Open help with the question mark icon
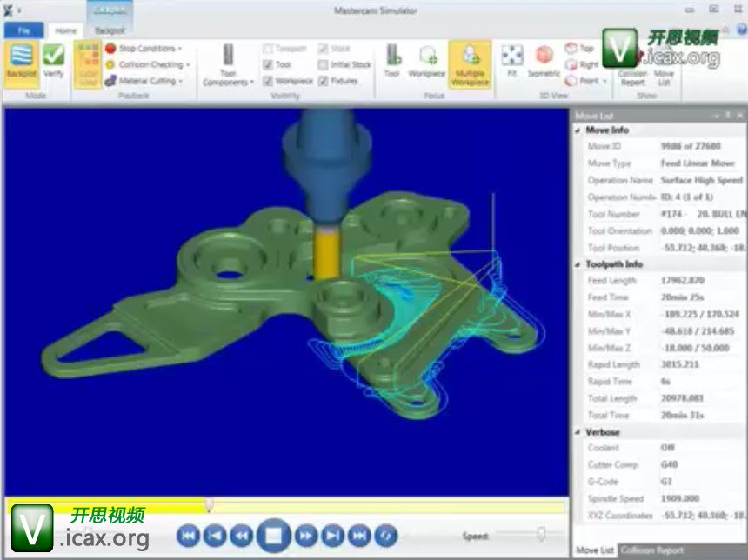The image size is (748, 560). [742, 30]
